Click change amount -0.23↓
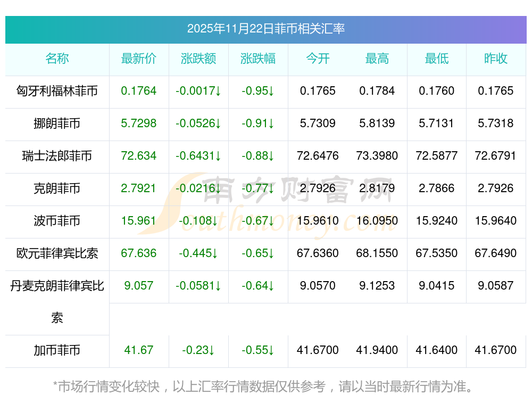This screenshot has width=532, height=403. coord(198,350)
